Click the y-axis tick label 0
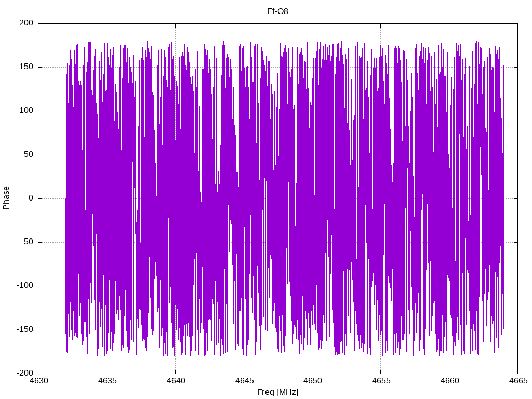 [31, 198]
